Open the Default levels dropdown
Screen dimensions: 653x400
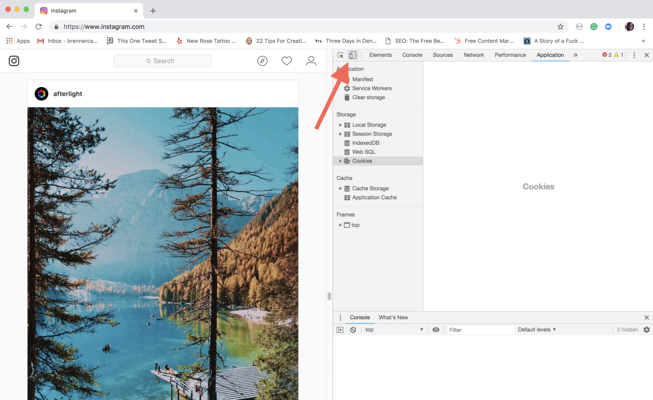coord(537,330)
